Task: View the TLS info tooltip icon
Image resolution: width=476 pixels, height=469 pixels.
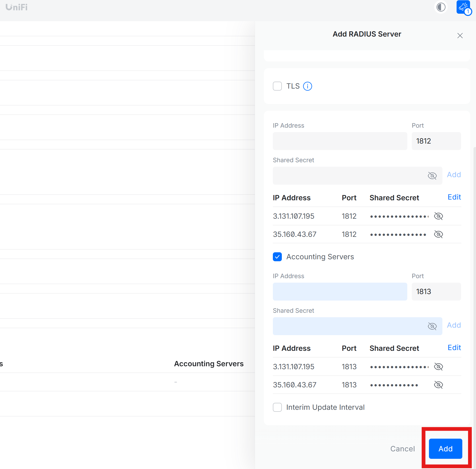Action: pyautogui.click(x=307, y=86)
